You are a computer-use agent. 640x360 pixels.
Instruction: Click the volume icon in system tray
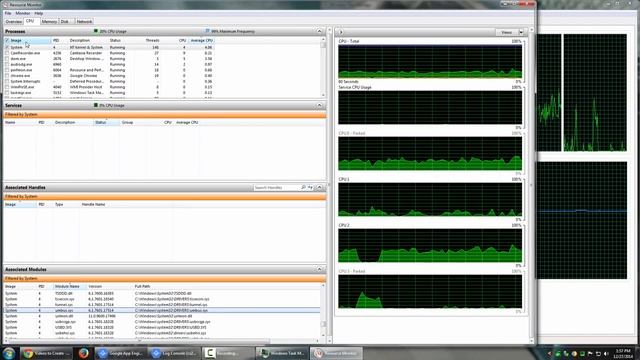(606, 353)
